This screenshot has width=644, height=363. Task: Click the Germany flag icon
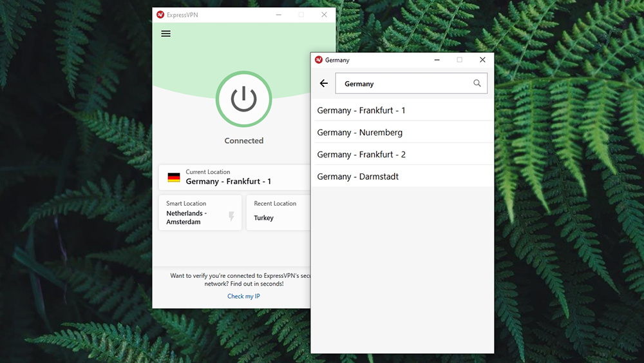click(174, 177)
